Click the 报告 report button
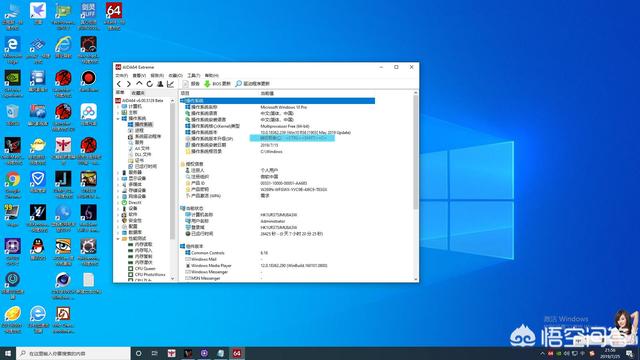The image size is (640, 360). (x=191, y=84)
